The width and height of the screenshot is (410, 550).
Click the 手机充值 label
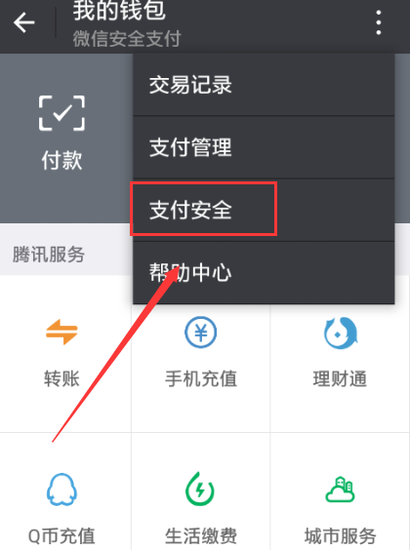coord(201,379)
